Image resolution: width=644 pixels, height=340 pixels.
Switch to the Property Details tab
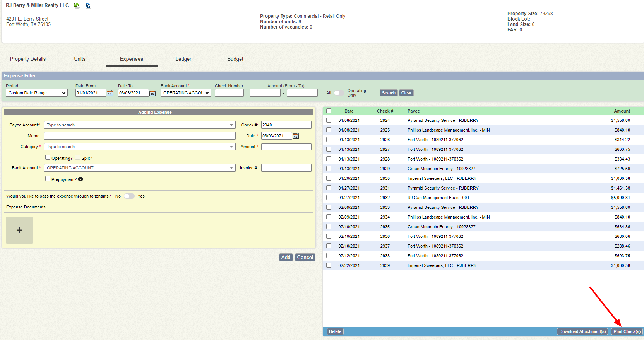coord(28,59)
